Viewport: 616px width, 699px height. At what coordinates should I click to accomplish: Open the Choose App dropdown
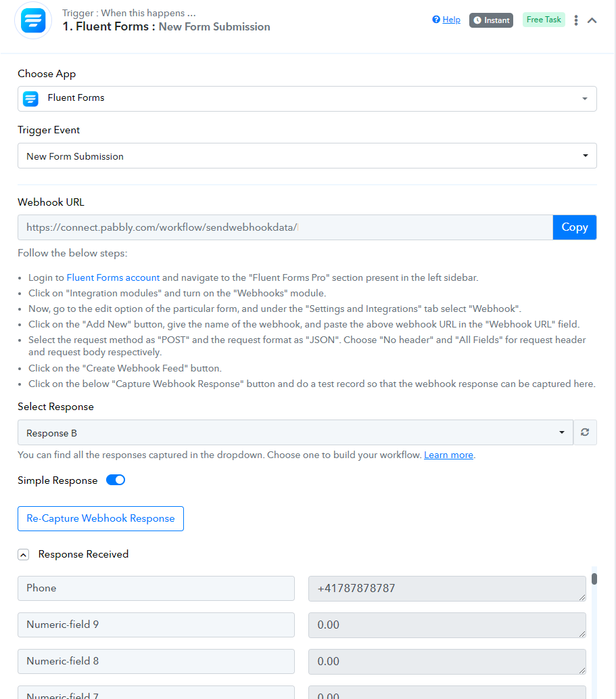[308, 99]
